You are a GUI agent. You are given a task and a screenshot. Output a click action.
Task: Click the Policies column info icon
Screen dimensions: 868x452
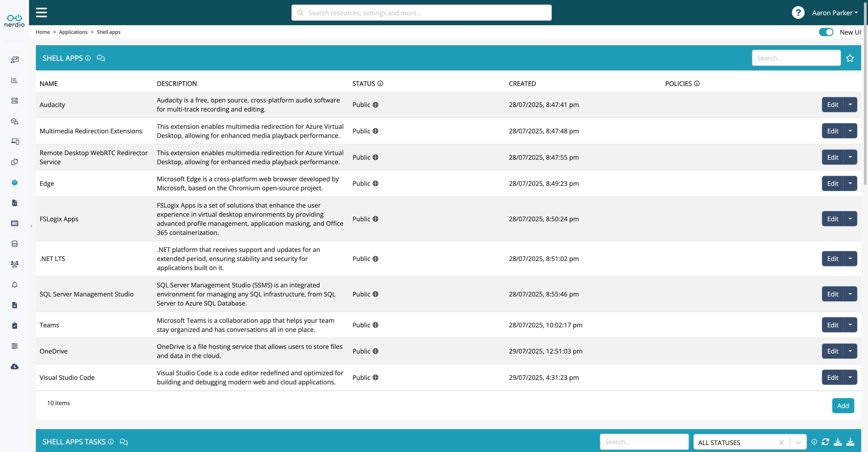pyautogui.click(x=697, y=83)
